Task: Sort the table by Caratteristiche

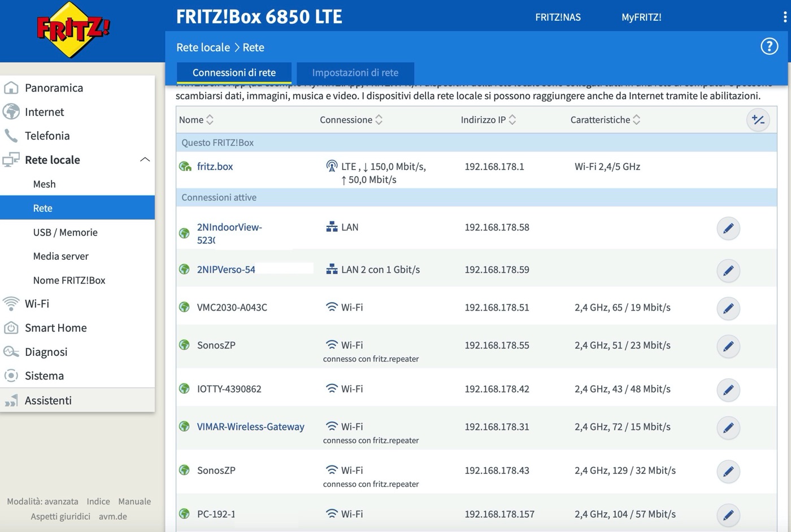Action: click(605, 120)
